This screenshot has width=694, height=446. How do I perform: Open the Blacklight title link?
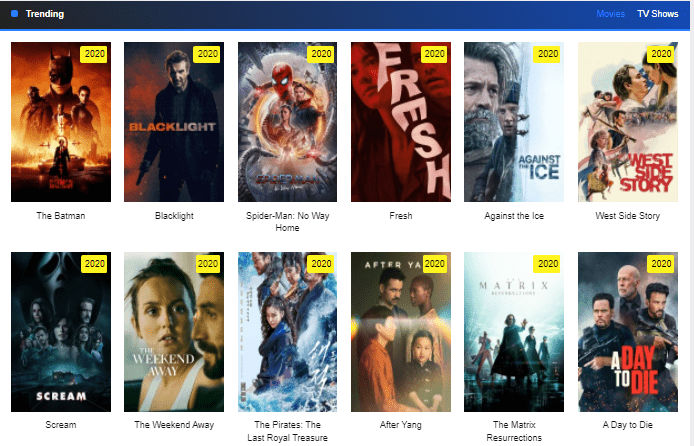coord(174,216)
